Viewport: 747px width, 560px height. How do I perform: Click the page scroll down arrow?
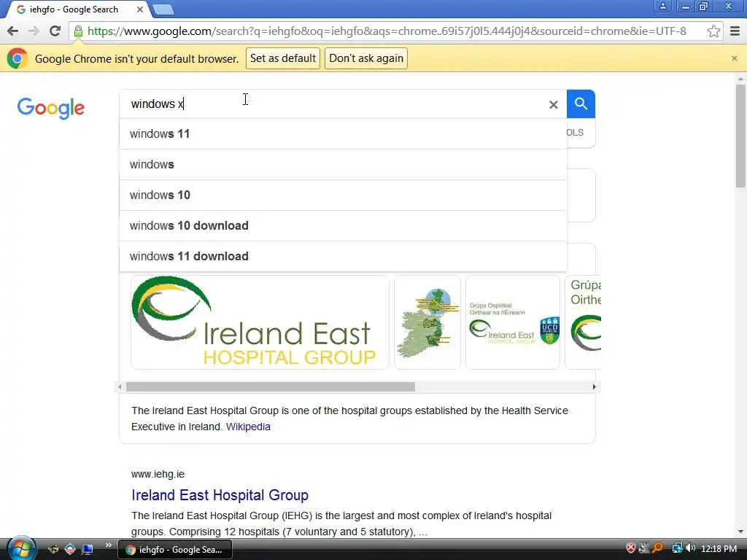pos(740,532)
